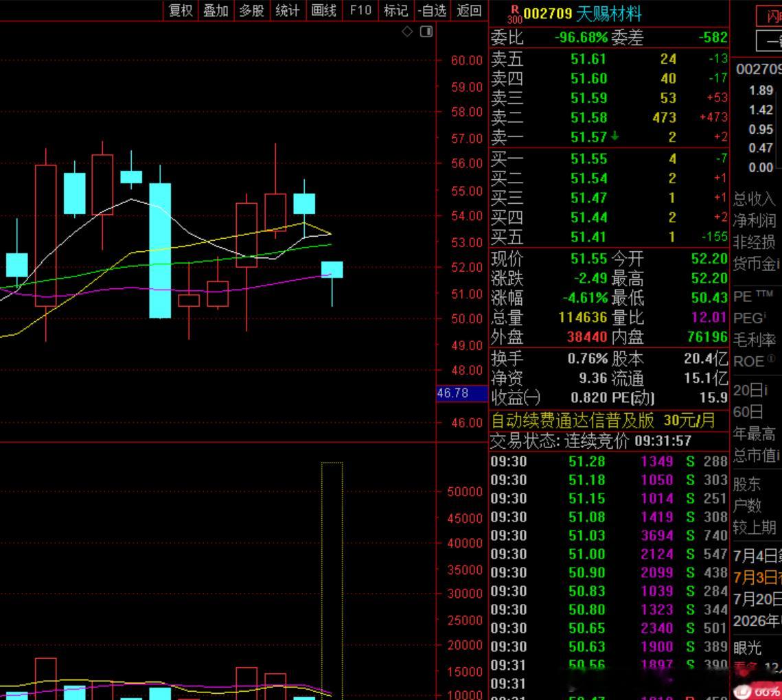The width and height of the screenshot is (782, 700).
Task: Open the 复权 adjustment menu
Action: (x=181, y=10)
